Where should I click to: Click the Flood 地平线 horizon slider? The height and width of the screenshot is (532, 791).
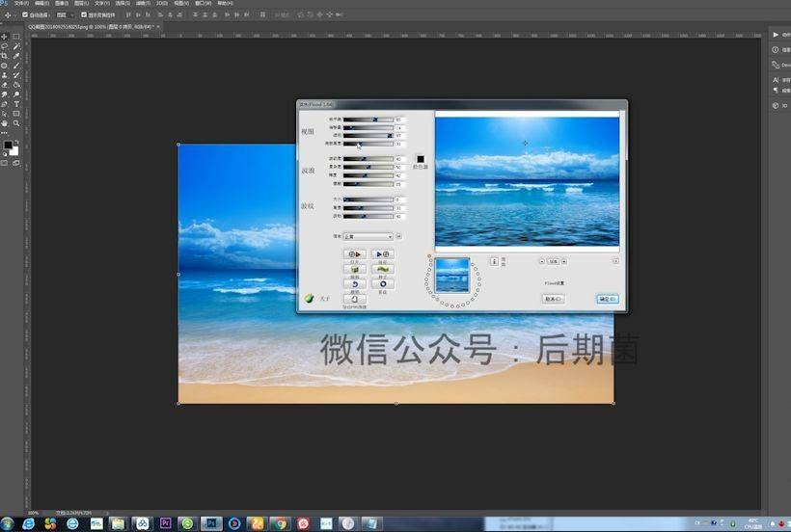[x=368, y=120]
